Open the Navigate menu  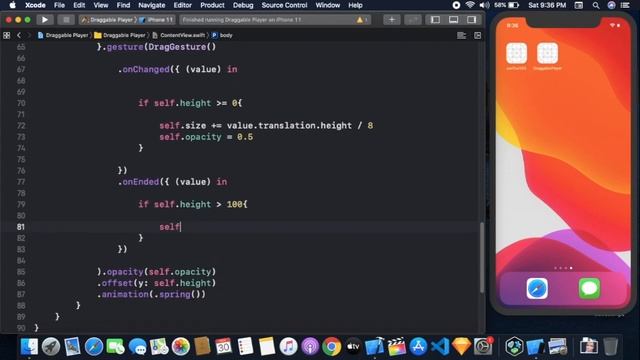point(151,5)
